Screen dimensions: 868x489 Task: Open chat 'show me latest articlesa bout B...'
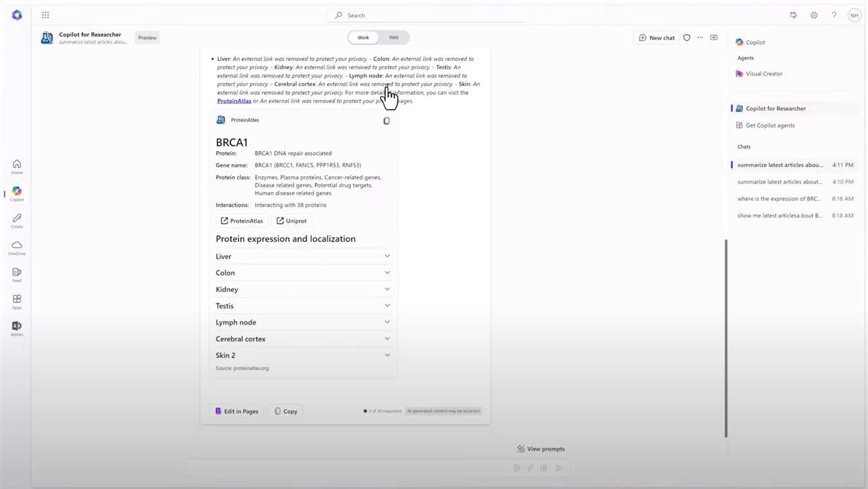point(795,215)
